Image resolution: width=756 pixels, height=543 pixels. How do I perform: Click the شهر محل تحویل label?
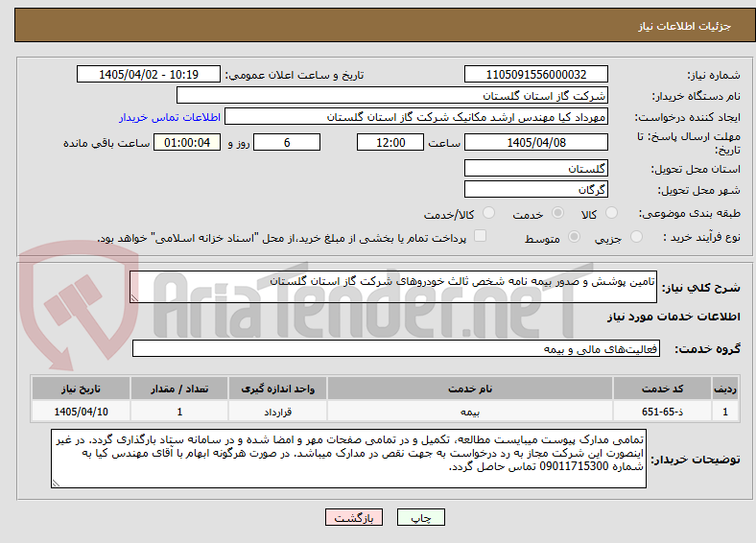(699, 191)
